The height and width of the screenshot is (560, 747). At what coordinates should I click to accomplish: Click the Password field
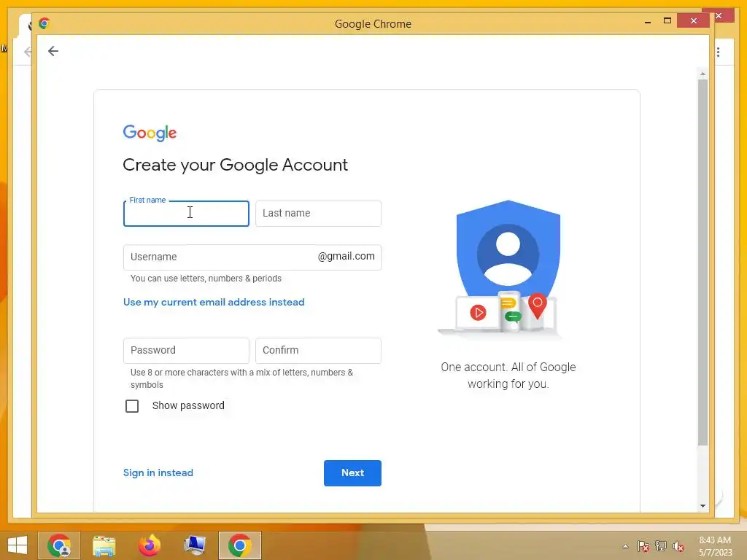(186, 351)
